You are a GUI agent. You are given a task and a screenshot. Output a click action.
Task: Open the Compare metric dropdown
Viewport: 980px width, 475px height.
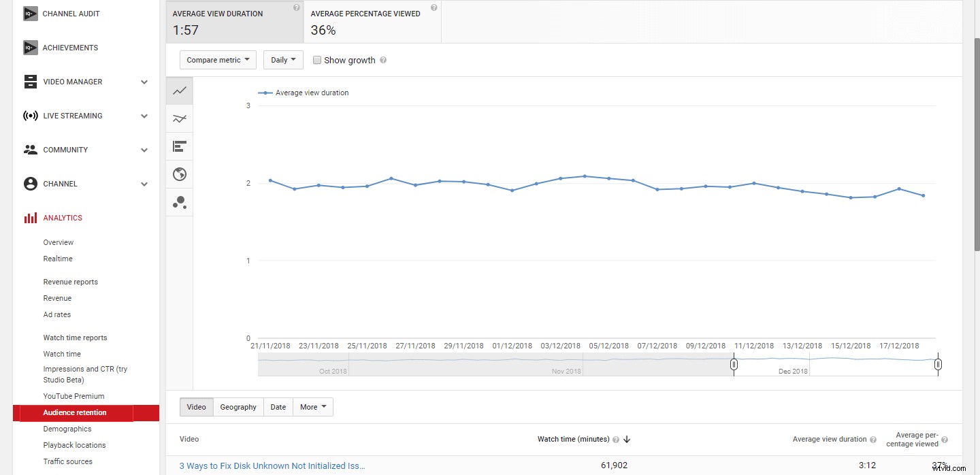pyautogui.click(x=217, y=60)
